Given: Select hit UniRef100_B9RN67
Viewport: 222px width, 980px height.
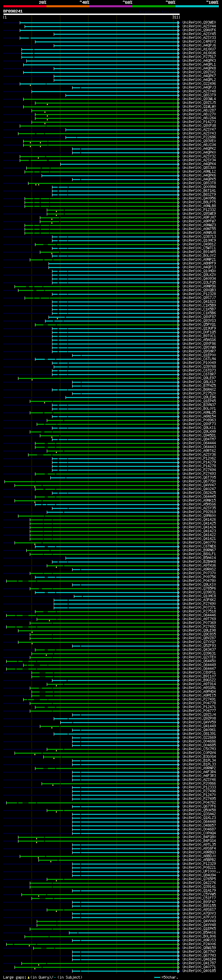Looking at the screenshot, I should click(199, 550).
